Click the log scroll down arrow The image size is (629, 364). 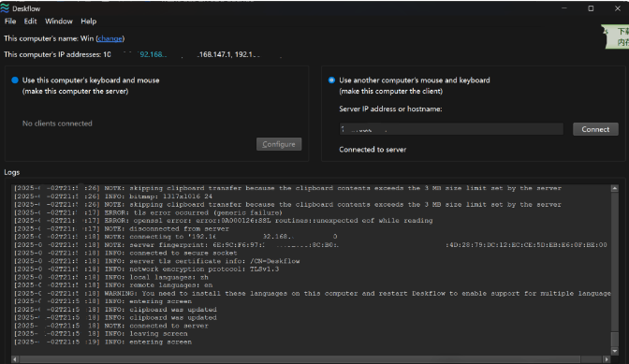point(614,351)
